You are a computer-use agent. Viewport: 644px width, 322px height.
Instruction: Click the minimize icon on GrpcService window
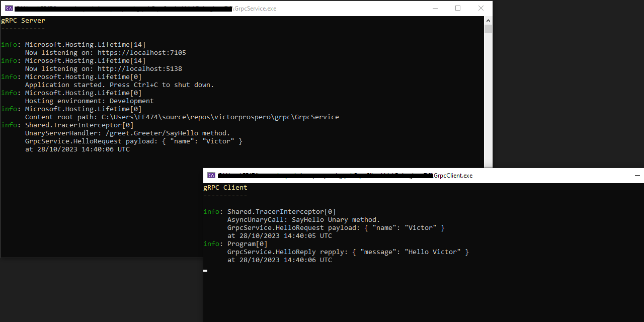point(434,8)
